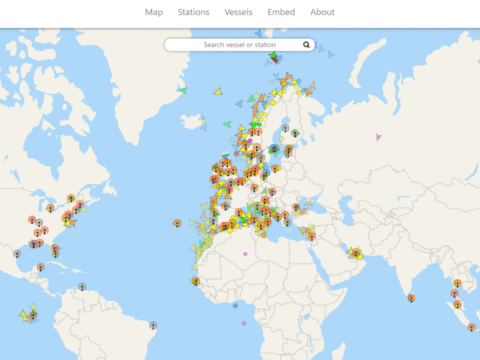Select the station marker at Senegal coast
This screenshot has height=360, width=480.
(x=196, y=282)
